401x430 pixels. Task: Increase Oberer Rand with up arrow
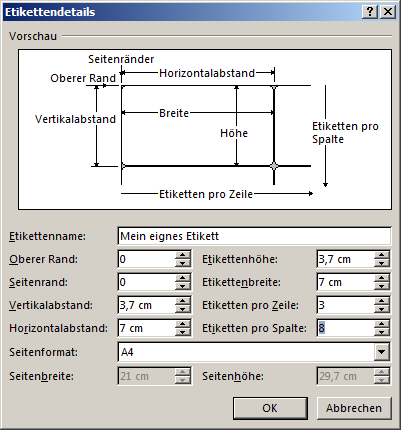[182, 255]
